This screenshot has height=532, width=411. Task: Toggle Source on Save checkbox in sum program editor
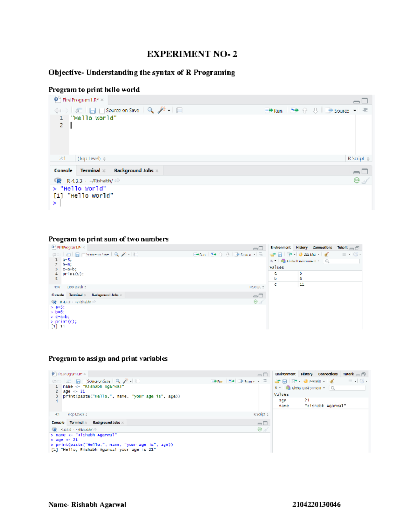[x=84, y=255]
